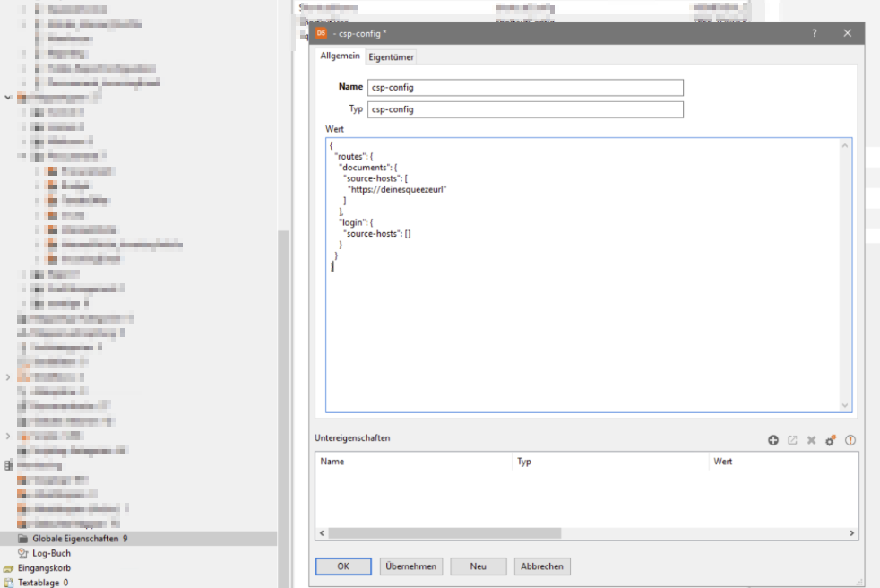The image size is (880, 588).
Task: Click the Textablage icon
Action: [8, 583]
